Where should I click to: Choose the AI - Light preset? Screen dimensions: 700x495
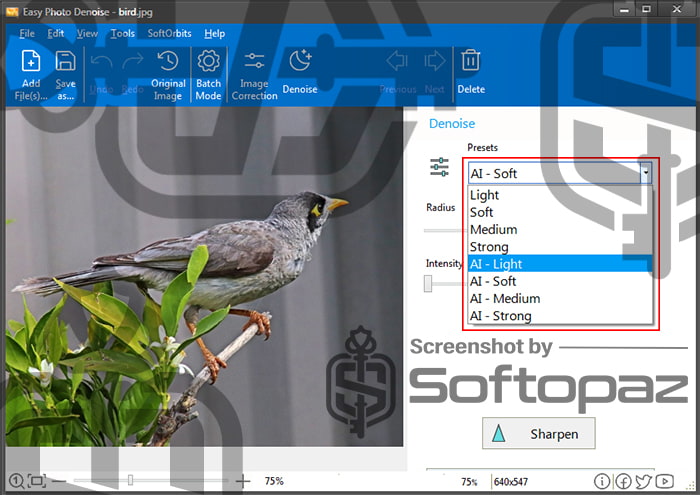(560, 264)
